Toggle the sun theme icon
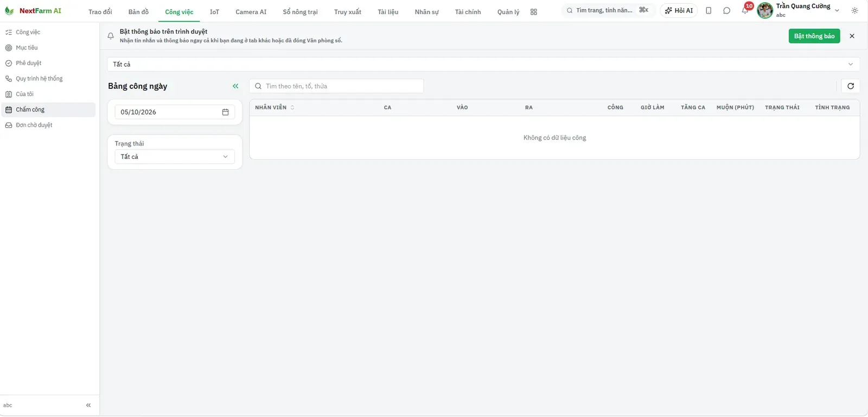The height and width of the screenshot is (417, 868). point(855,11)
